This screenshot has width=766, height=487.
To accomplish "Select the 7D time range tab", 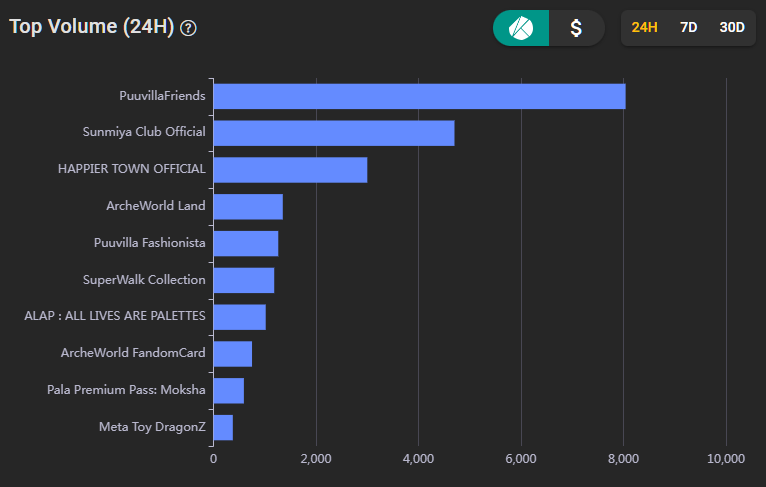I will click(x=688, y=27).
